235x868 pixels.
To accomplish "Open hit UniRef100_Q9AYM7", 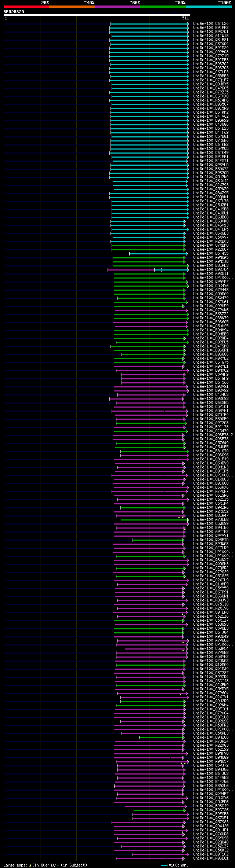I will pyautogui.click(x=211, y=282).
